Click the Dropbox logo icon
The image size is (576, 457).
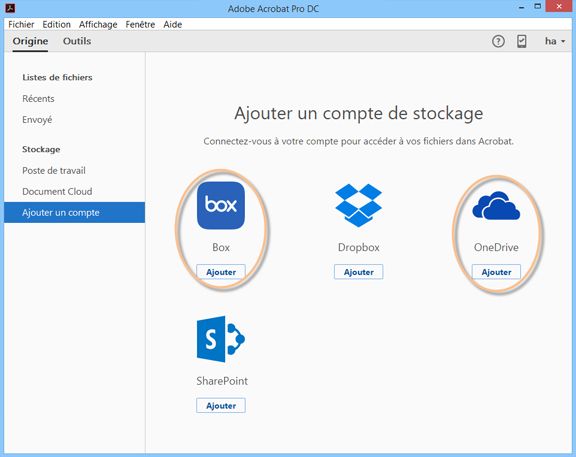pyautogui.click(x=359, y=205)
